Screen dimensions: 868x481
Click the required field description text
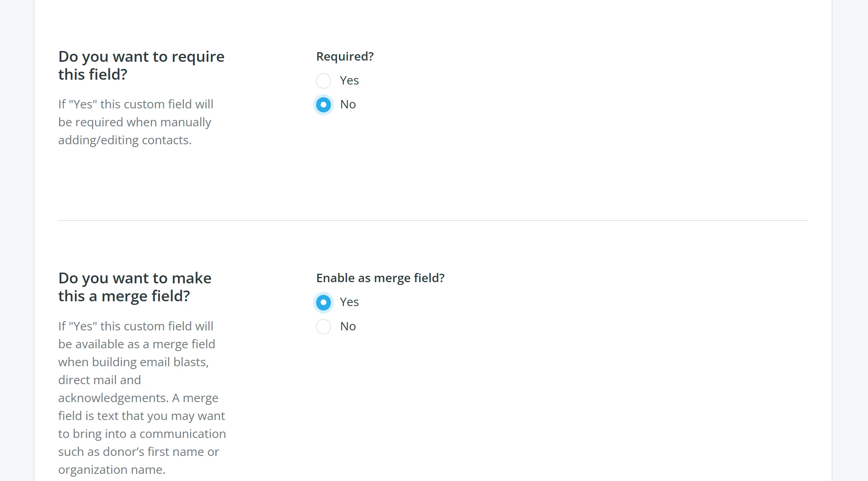coord(135,122)
